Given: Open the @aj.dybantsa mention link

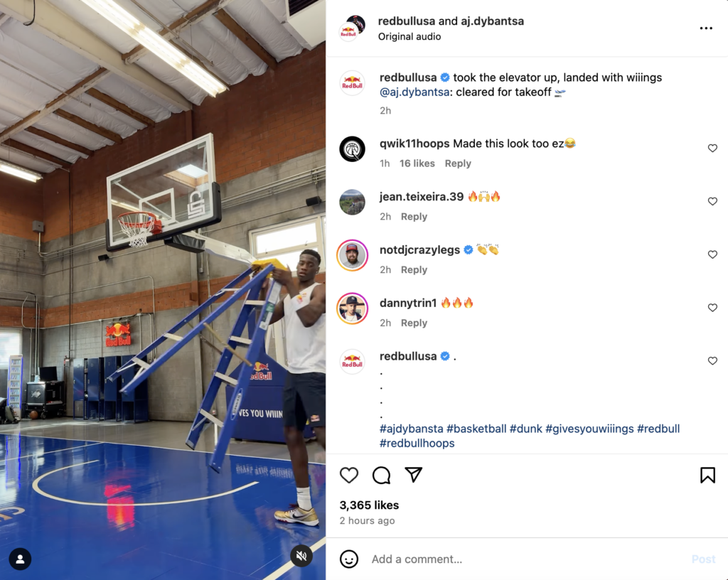Looking at the screenshot, I should [414, 92].
